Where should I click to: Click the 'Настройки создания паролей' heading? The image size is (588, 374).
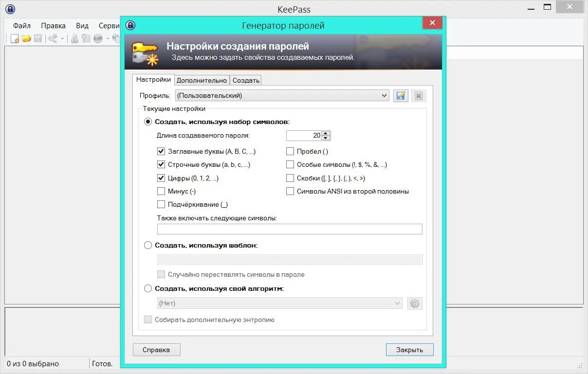[238, 47]
